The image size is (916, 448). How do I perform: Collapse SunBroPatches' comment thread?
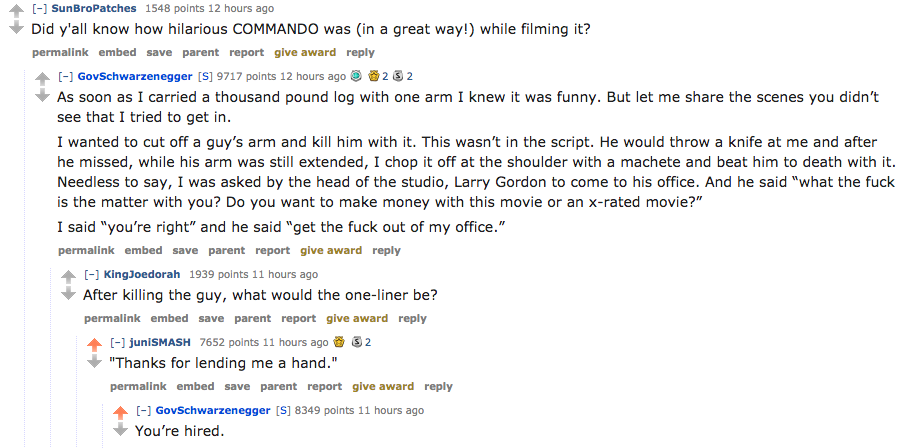click(x=38, y=8)
